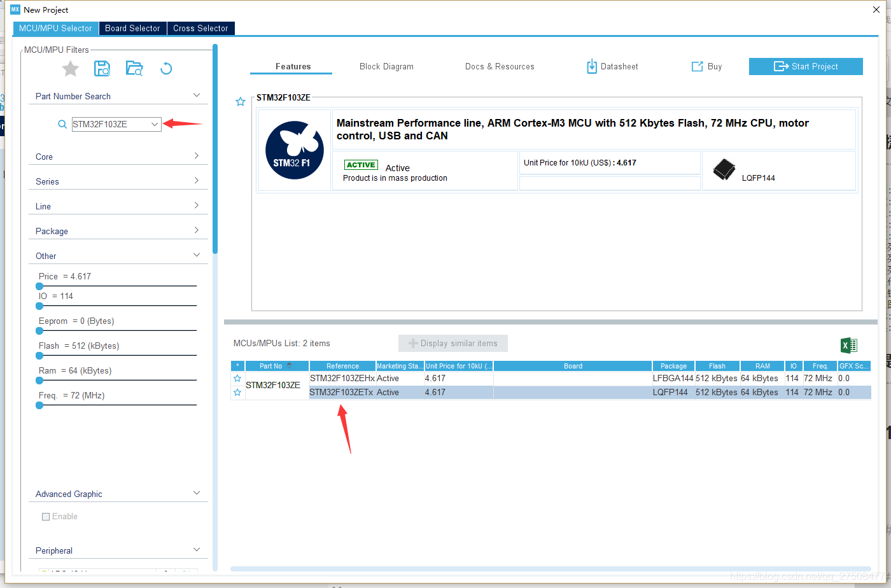Open the part number dropdown showing STM32F103ZE
Image resolution: width=891 pixels, height=588 pixels.
155,125
